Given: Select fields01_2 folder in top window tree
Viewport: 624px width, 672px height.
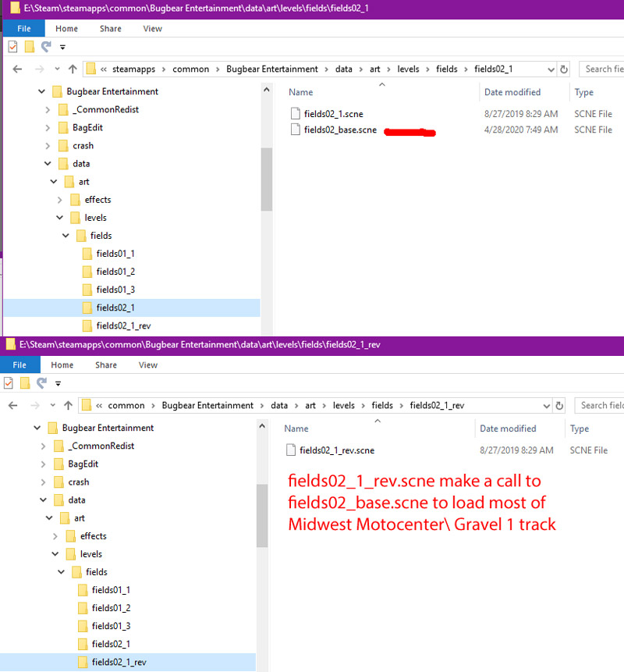Looking at the screenshot, I should click(115, 272).
